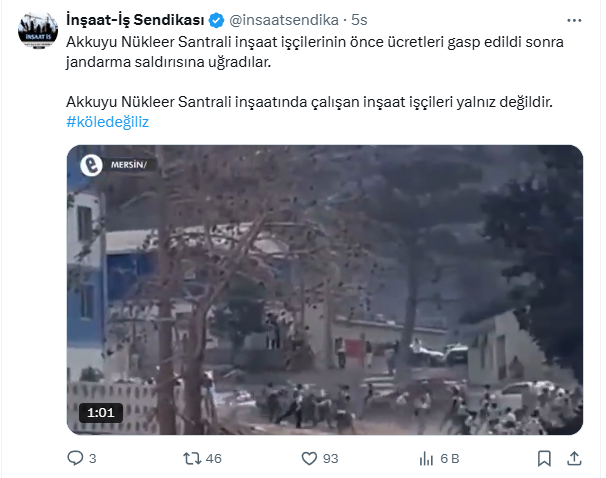606x478 pixels.
Task: Open the #köledeğiliz hashtag link
Action: (107, 122)
